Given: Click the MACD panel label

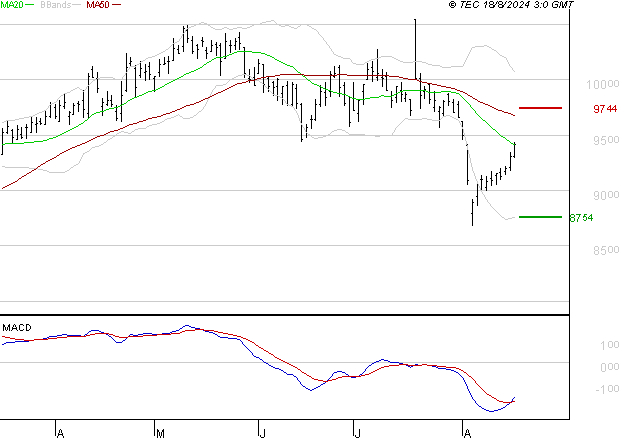Looking at the screenshot, I should click(17, 328).
